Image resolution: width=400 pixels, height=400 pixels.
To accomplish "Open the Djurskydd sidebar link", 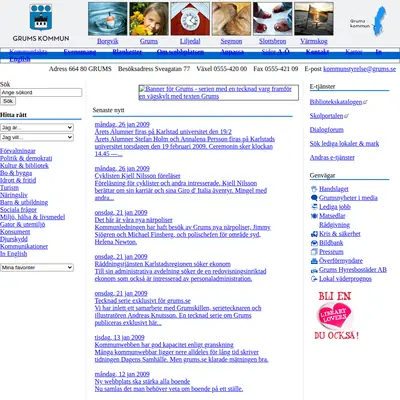I will (x=14, y=239).
